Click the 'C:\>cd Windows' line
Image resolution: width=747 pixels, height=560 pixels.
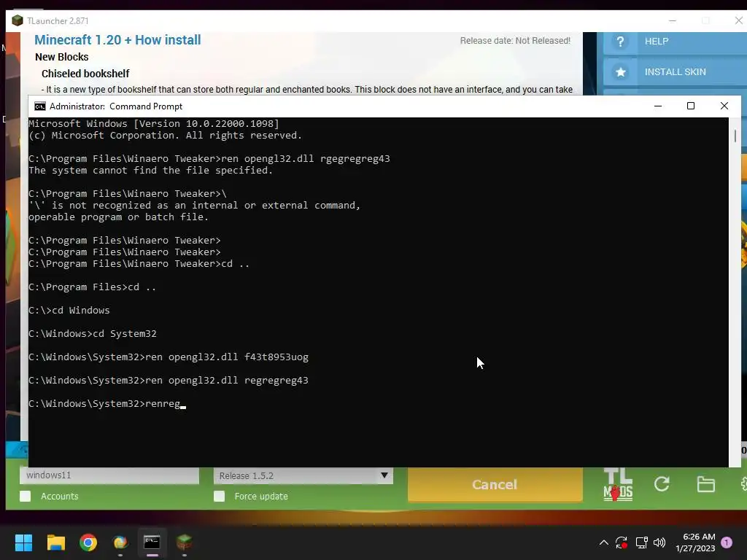coord(69,311)
